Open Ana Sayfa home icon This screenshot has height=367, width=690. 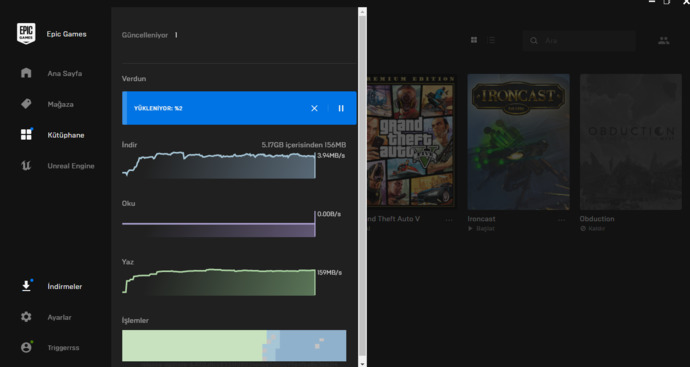pos(26,73)
